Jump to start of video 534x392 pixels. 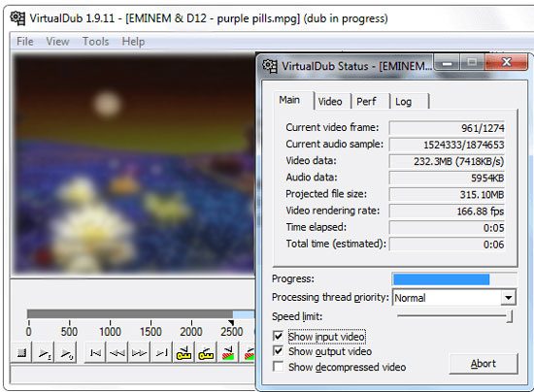(95, 353)
